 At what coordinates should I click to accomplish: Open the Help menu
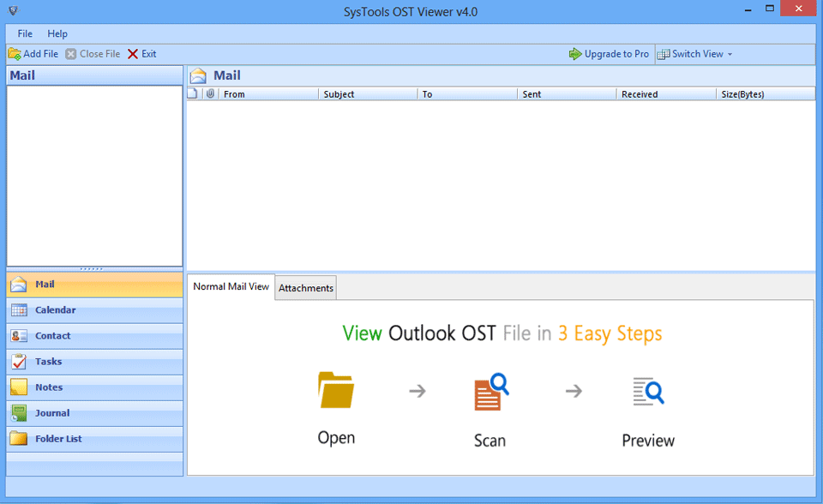click(x=57, y=33)
